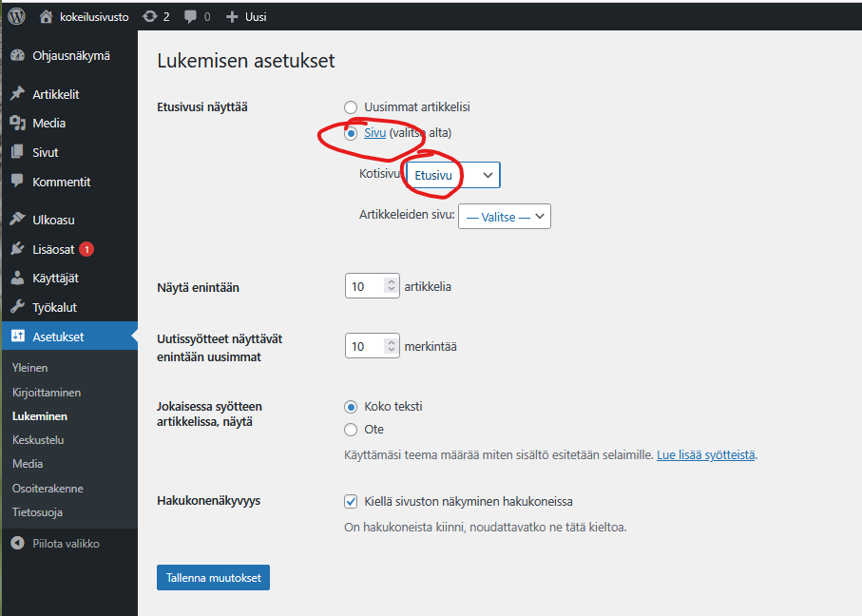Click the Hakukonenäkyvyys label
Viewport: 862px width, 616px height.
pyautogui.click(x=208, y=500)
